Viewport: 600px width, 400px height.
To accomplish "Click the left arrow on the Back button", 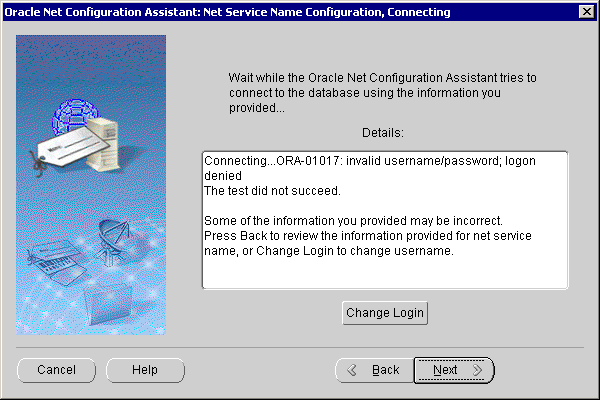I will point(352,370).
